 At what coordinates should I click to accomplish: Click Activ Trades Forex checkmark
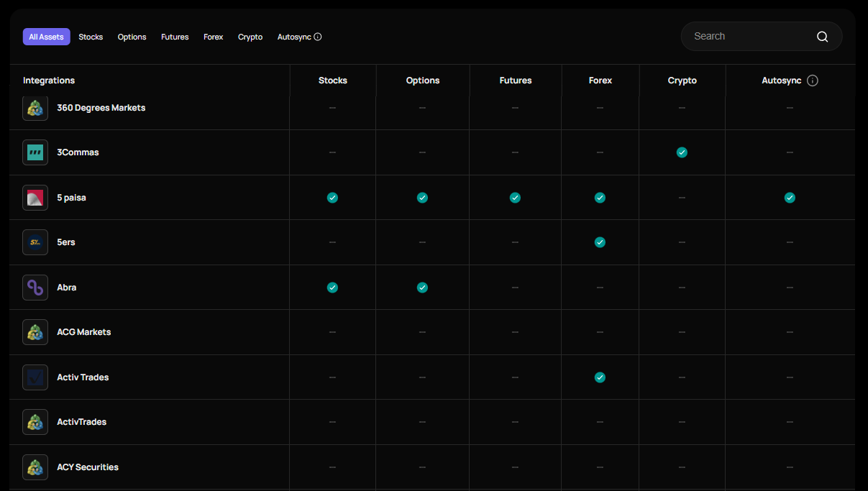[600, 377]
